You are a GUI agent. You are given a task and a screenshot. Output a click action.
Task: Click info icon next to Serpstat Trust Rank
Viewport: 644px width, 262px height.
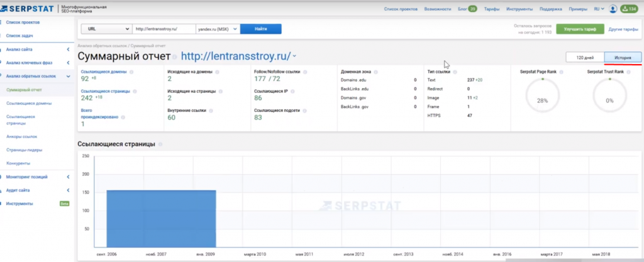(628, 72)
